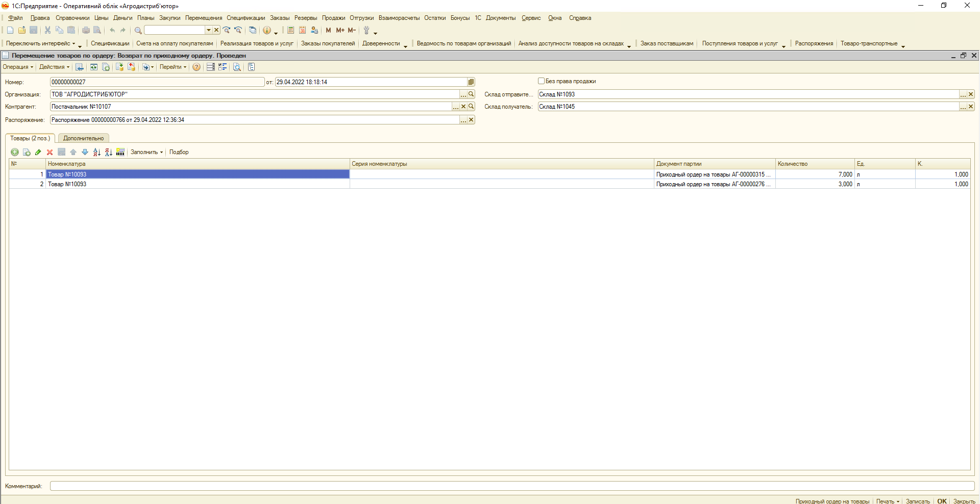Enable the 'Без права продажи' checkbox
The width and height of the screenshot is (980, 504).
pos(541,81)
